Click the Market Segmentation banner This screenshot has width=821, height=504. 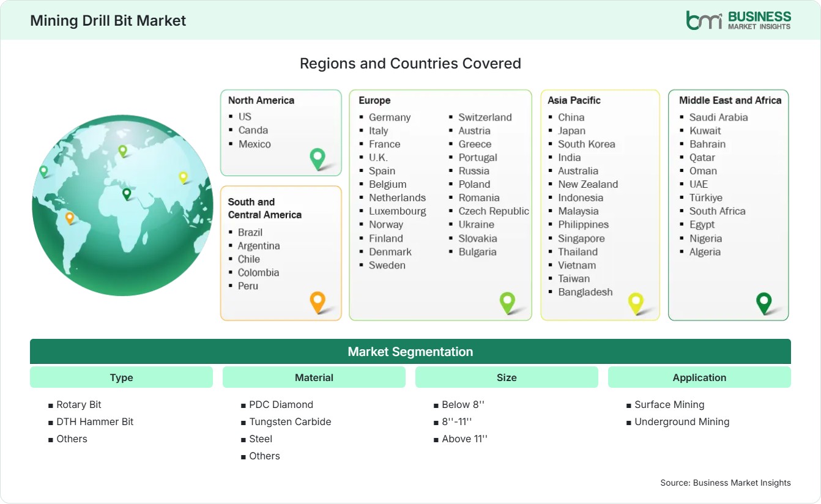tap(410, 352)
